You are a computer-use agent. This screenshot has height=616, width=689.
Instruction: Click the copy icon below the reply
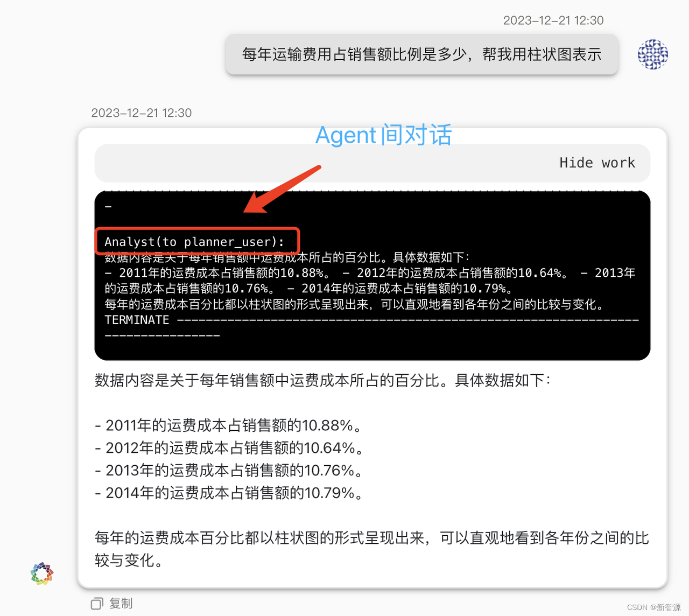tap(97, 604)
